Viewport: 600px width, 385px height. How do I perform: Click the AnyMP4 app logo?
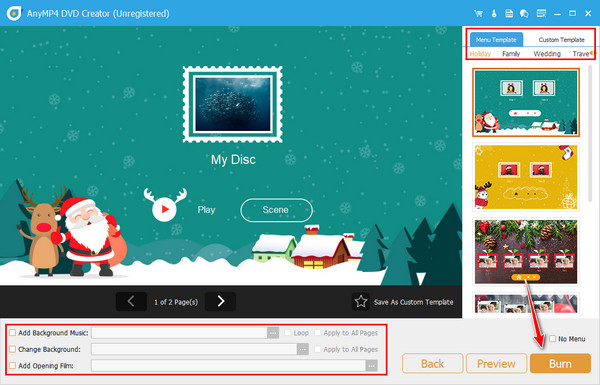point(14,13)
